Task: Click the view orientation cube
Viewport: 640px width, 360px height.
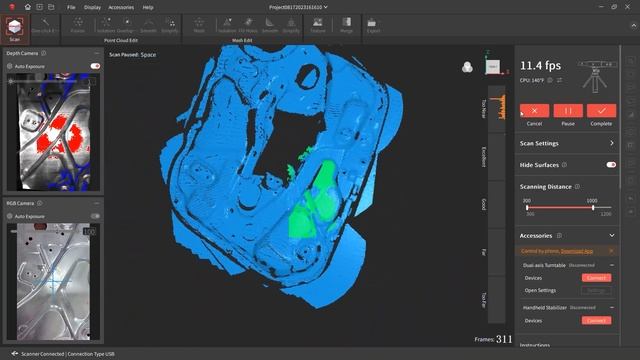Action: click(x=493, y=67)
